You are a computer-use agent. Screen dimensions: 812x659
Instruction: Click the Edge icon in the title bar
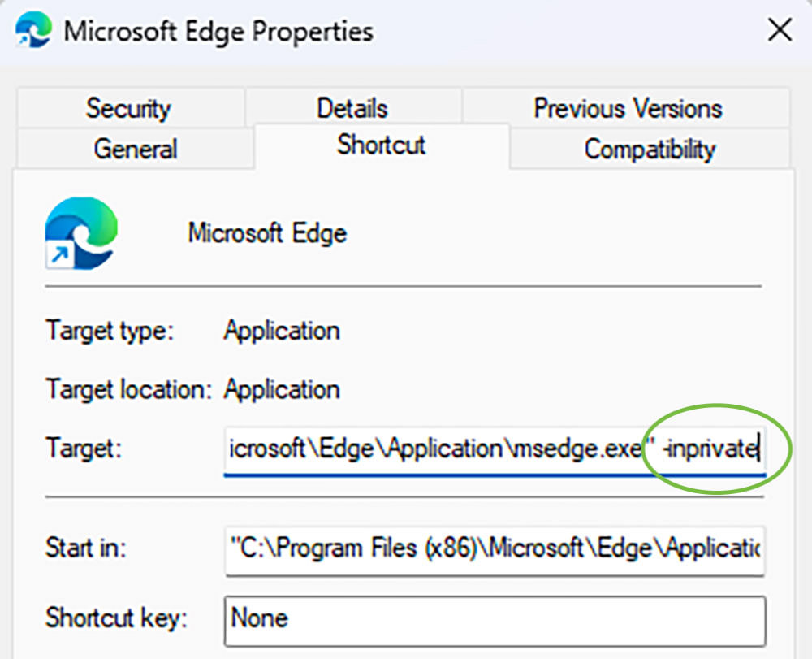pyautogui.click(x=33, y=30)
